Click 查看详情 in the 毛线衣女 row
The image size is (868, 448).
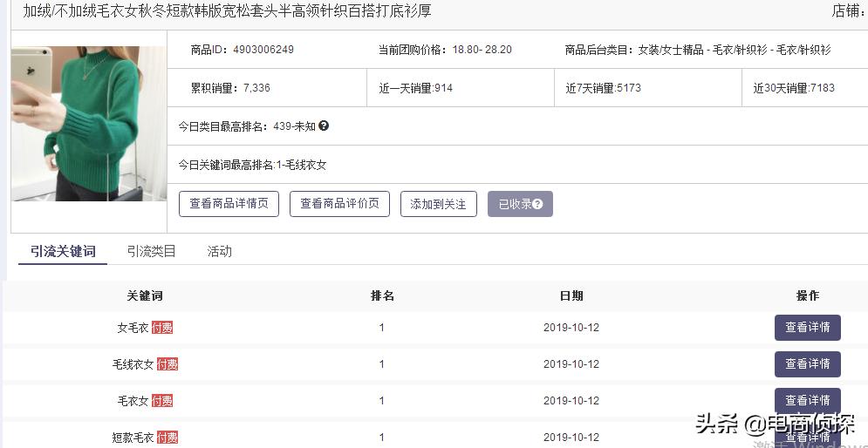(x=807, y=364)
